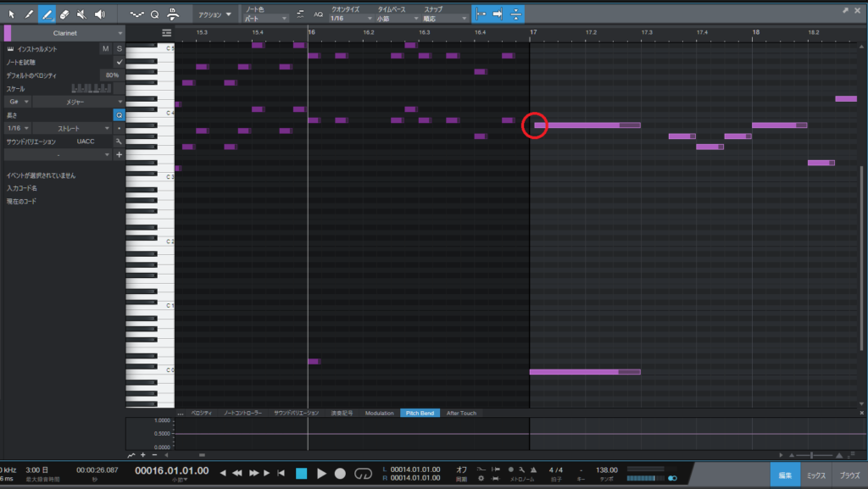
Task: Toggle the ノートを試聴 checkbox
Action: click(x=119, y=62)
